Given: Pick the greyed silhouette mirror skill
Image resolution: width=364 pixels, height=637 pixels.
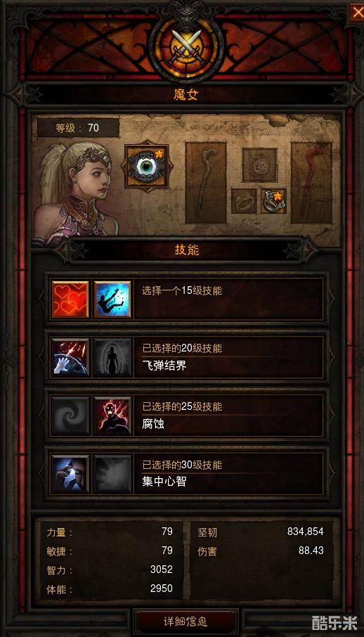Looking at the screenshot, I should tap(112, 357).
